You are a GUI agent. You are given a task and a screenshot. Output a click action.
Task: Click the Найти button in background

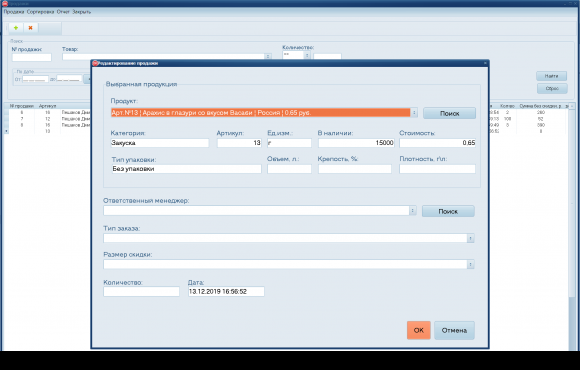(552, 76)
